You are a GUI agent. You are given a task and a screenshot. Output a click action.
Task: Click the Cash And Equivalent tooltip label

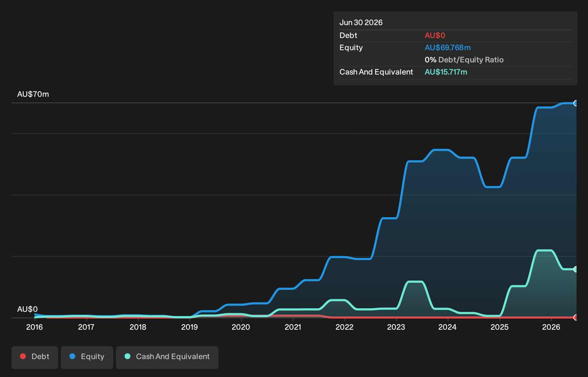[x=376, y=72]
